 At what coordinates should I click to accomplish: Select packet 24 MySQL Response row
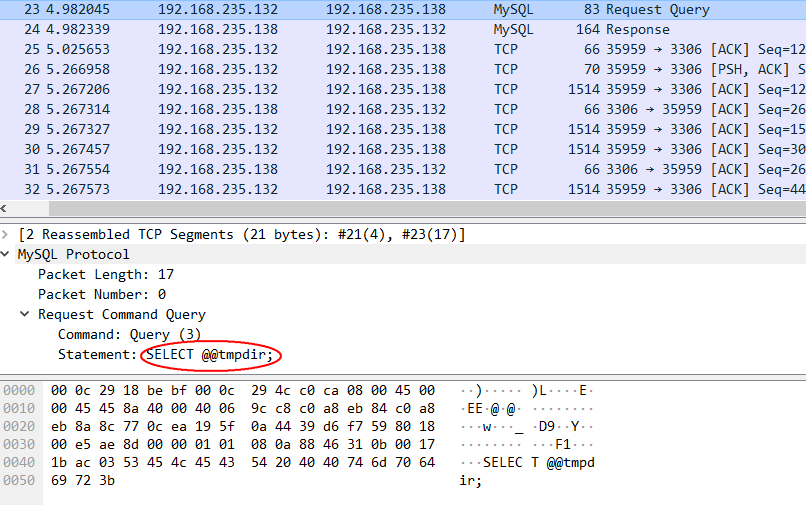400,29
